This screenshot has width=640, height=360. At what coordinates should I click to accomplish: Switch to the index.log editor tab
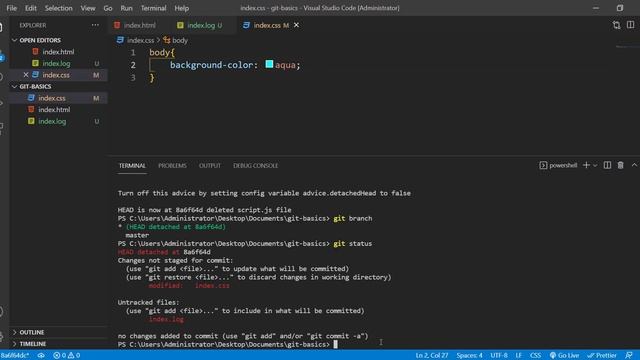[202, 25]
